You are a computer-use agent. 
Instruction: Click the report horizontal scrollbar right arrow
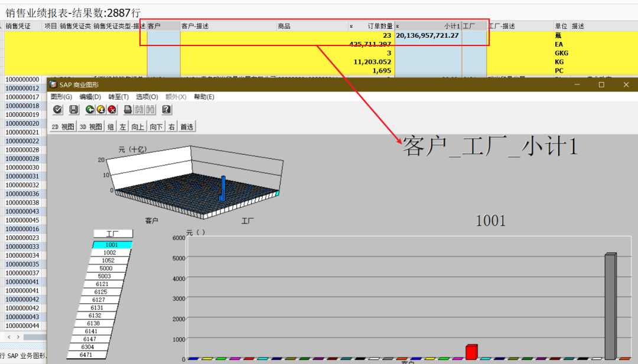pyautogui.click(x=18, y=337)
